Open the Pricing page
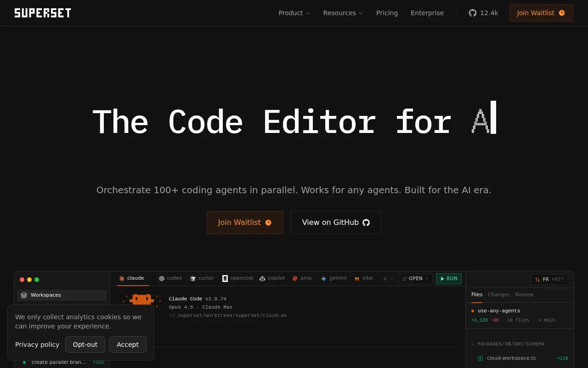 coord(387,13)
